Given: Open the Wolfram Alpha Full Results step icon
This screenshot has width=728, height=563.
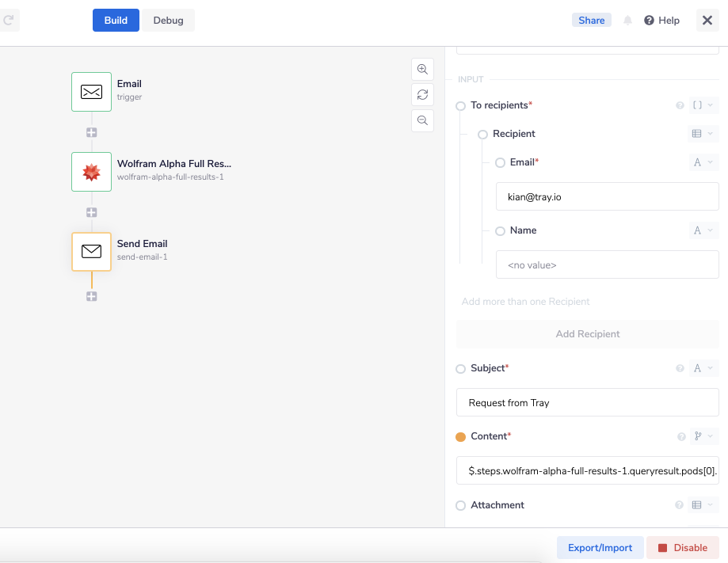Looking at the screenshot, I should point(91,172).
